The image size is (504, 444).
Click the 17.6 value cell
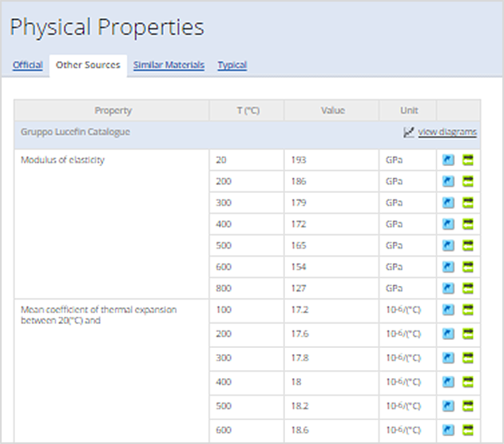click(332, 335)
